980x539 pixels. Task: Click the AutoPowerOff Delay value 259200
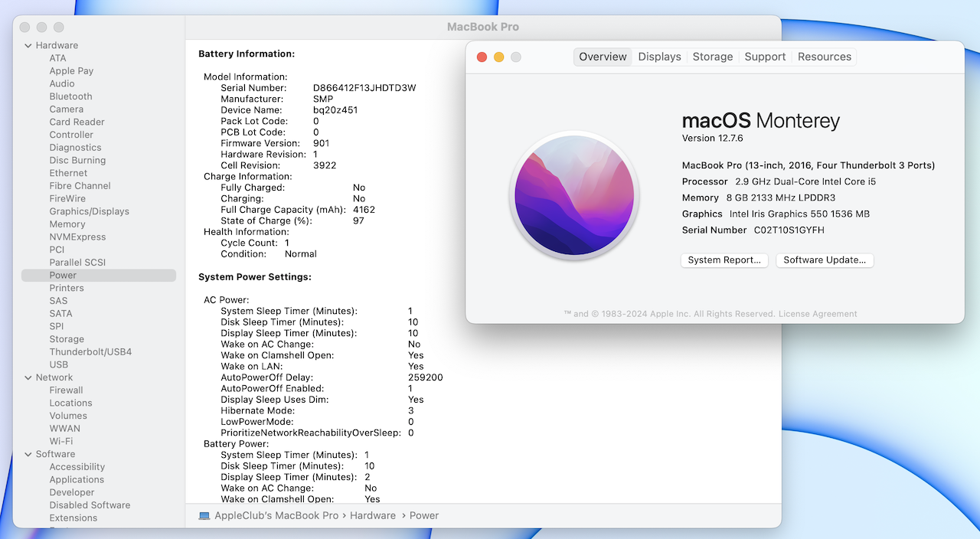coord(426,377)
